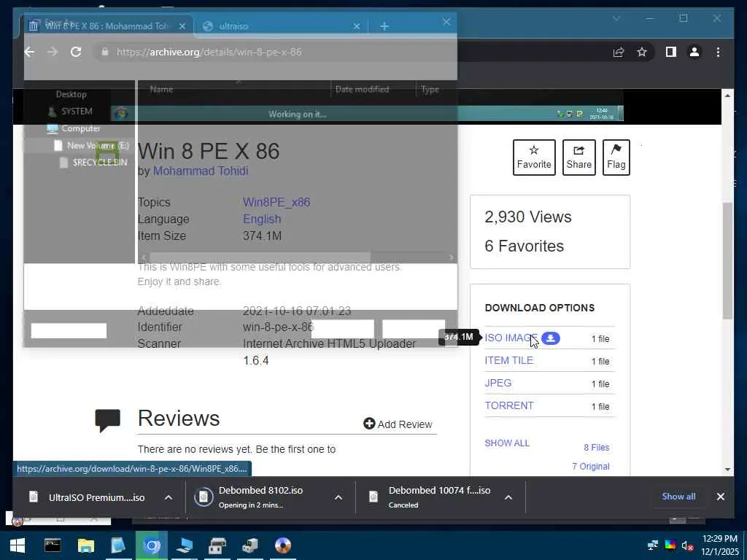Click the page vertical scrollbar thumb
Image resolution: width=747 pixels, height=560 pixels.
pyautogui.click(x=727, y=261)
